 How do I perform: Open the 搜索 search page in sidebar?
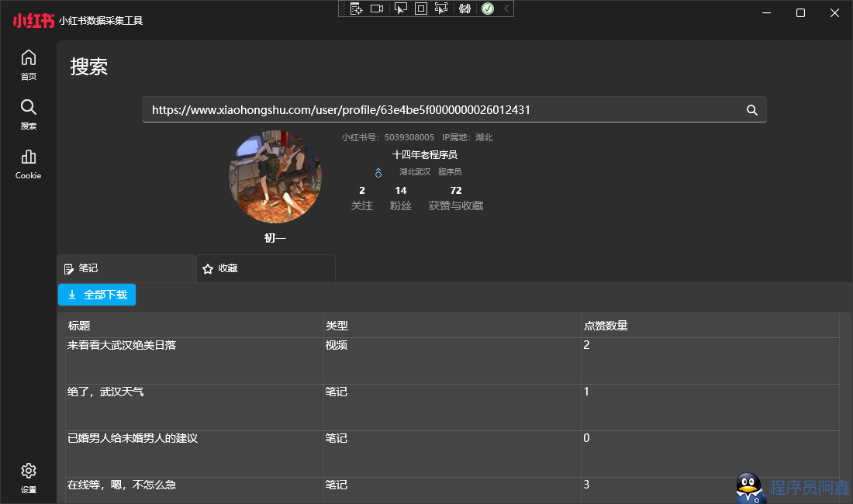pos(28,115)
